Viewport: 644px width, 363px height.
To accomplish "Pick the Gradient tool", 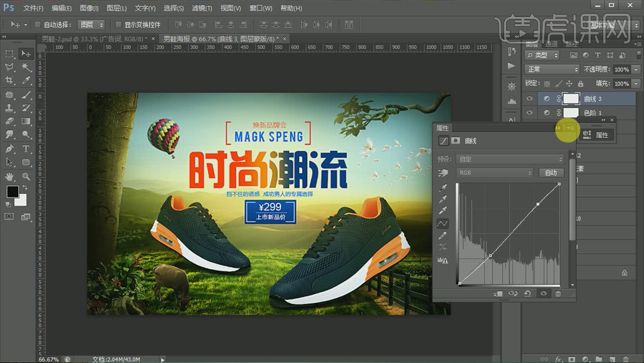I will [x=27, y=122].
